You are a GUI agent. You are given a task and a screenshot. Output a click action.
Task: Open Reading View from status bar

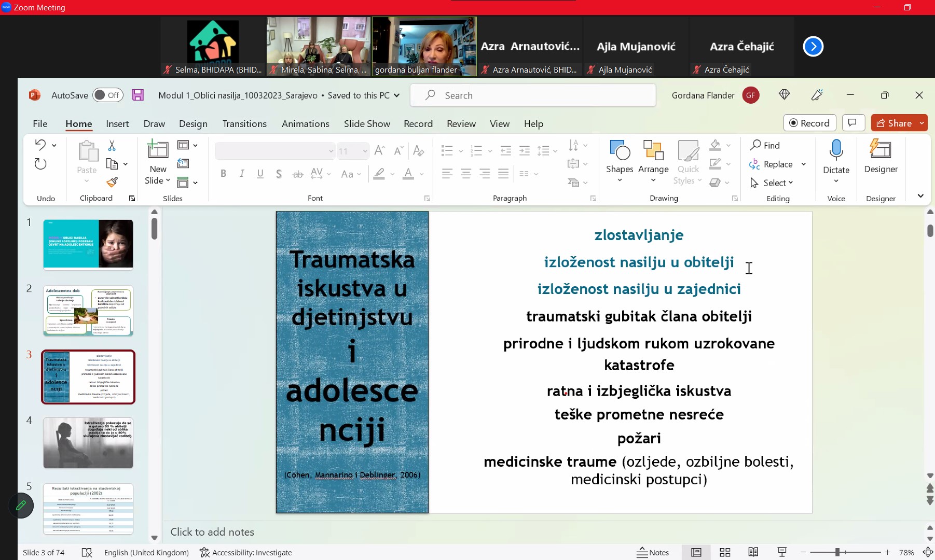coord(753,552)
